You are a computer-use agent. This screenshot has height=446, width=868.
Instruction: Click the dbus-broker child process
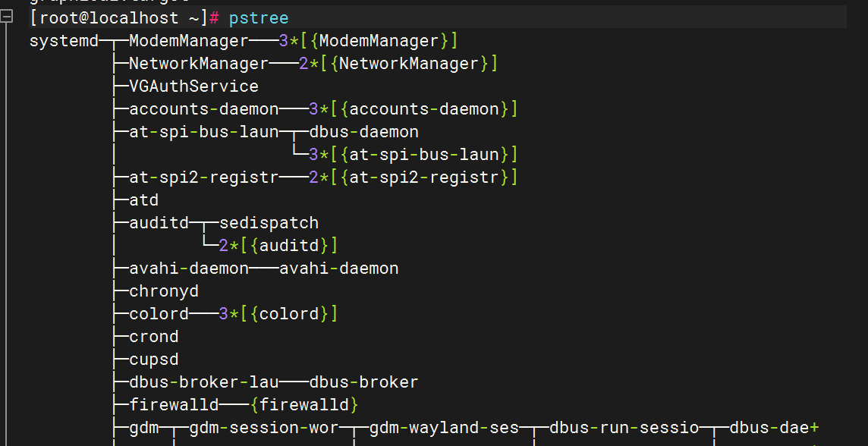tap(363, 382)
